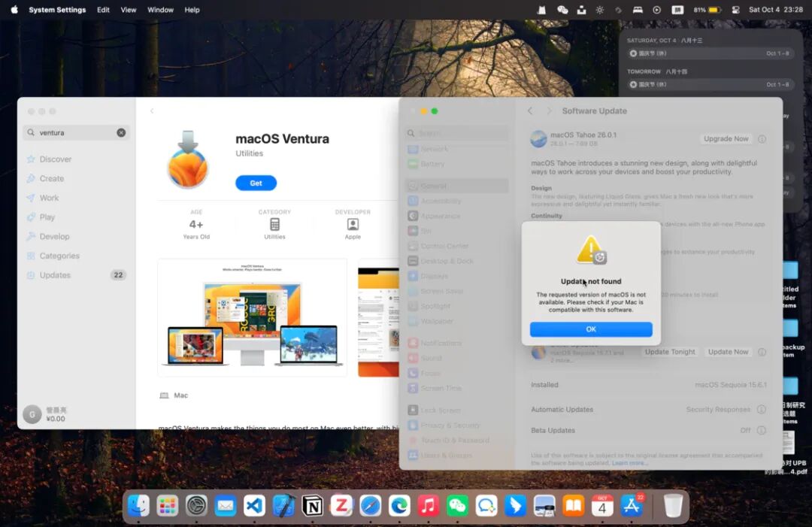The image size is (812, 527).
Task: Open Safari from the Dock
Action: tap(370, 506)
